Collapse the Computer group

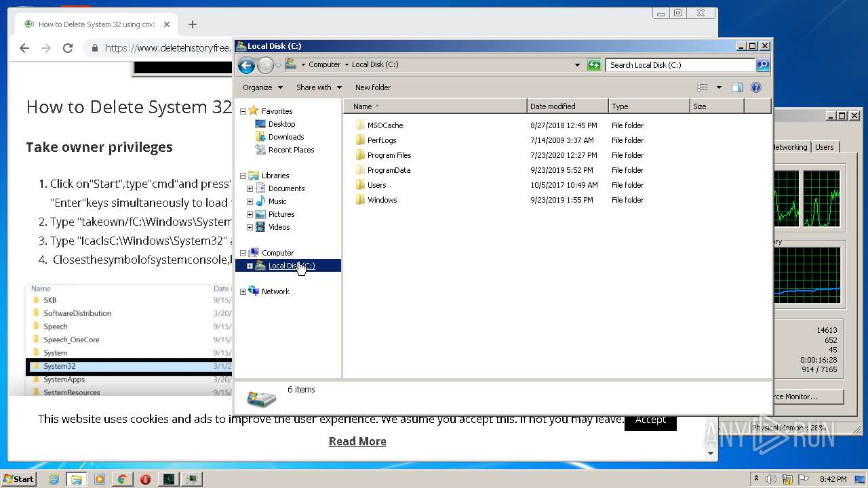[x=243, y=253]
